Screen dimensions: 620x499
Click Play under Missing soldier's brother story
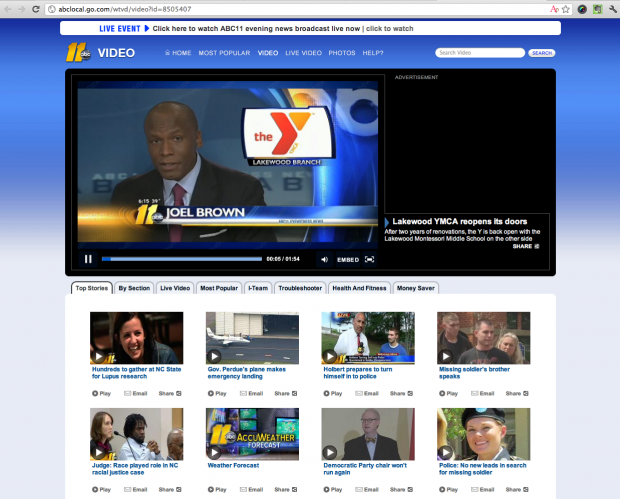(448, 393)
